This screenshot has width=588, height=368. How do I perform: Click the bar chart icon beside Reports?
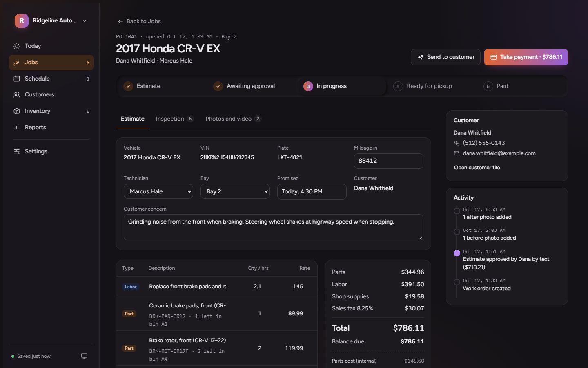(x=17, y=128)
